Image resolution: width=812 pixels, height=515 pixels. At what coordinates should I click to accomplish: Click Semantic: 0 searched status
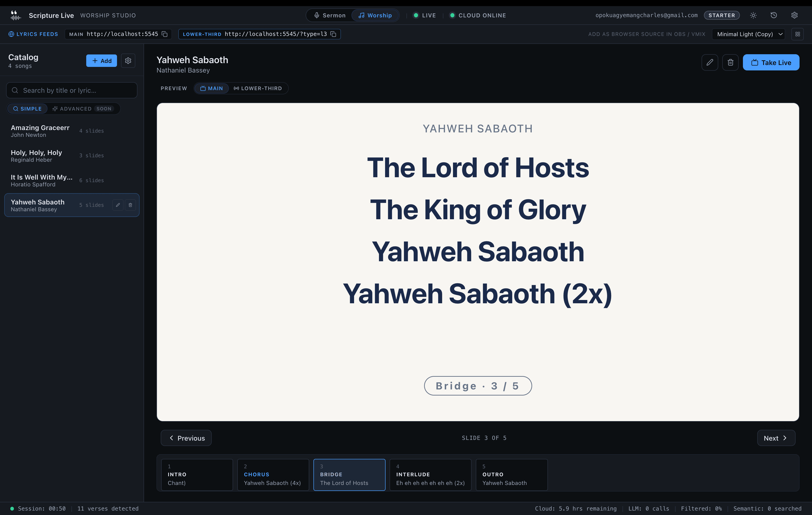tap(768, 509)
